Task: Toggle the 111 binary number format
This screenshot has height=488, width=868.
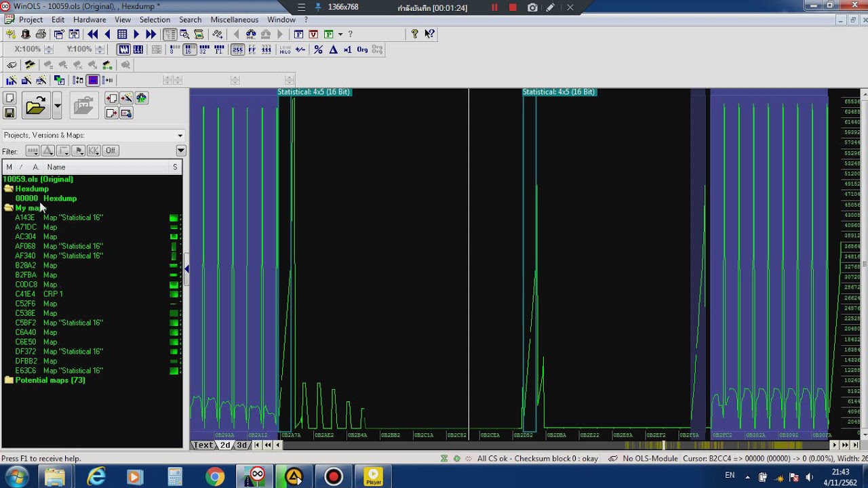Action: tap(267, 49)
